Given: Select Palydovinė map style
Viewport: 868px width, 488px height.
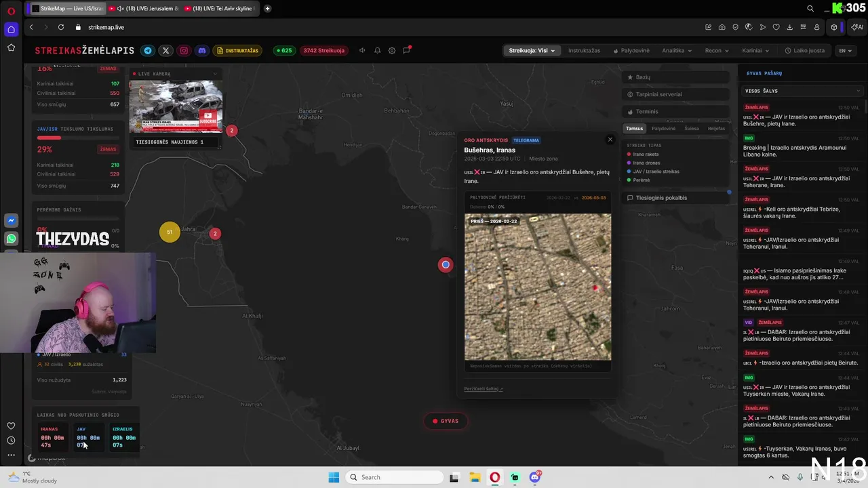Looking at the screenshot, I should click(663, 128).
